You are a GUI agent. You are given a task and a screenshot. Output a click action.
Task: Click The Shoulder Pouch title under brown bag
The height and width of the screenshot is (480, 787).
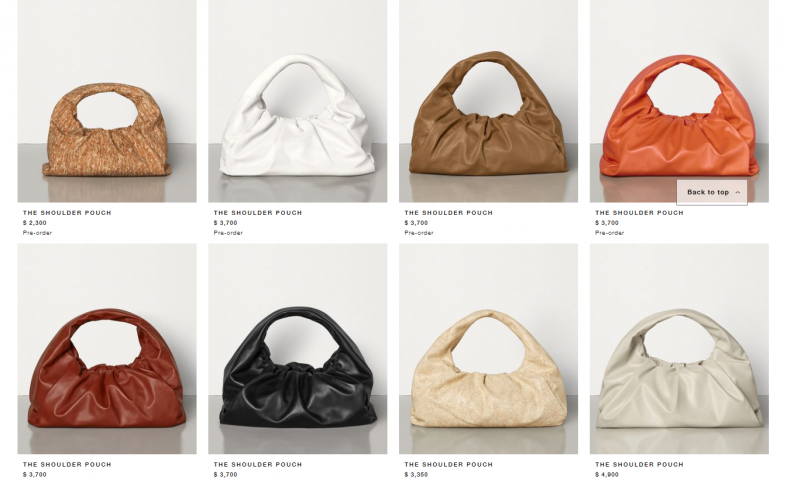[x=449, y=213]
